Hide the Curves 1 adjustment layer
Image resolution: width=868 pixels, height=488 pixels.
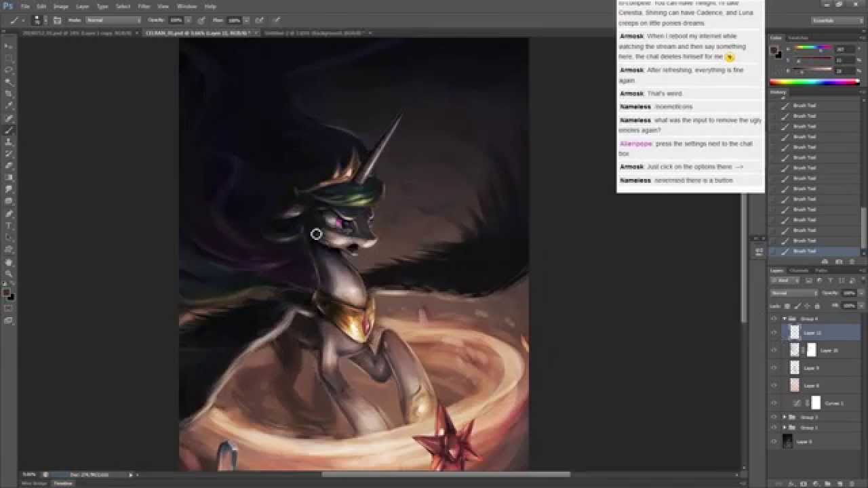pyautogui.click(x=774, y=403)
